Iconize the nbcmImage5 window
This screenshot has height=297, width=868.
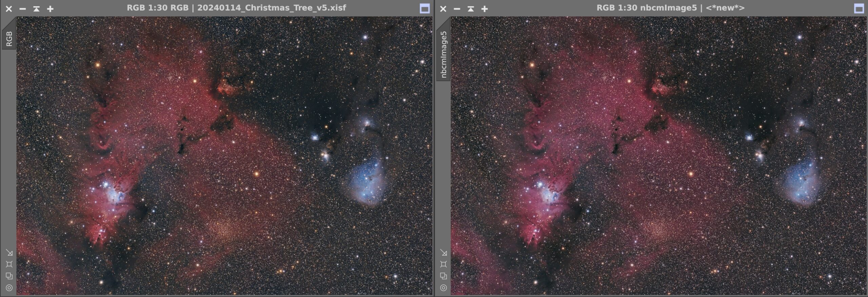click(457, 9)
